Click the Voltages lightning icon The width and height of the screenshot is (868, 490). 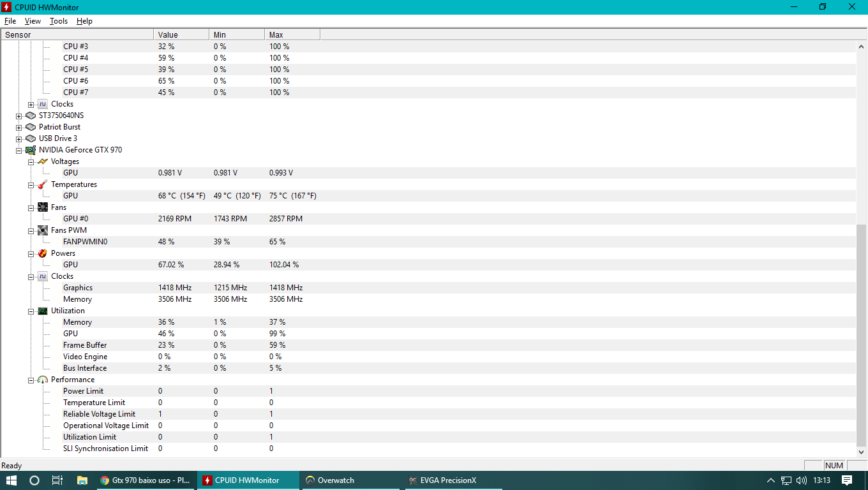43,161
